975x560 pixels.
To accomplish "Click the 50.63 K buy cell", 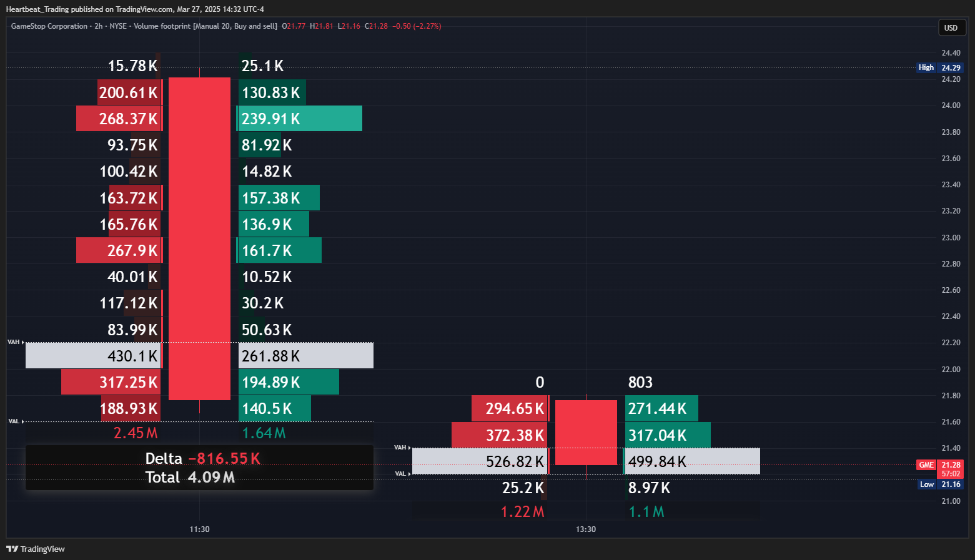I will click(267, 330).
